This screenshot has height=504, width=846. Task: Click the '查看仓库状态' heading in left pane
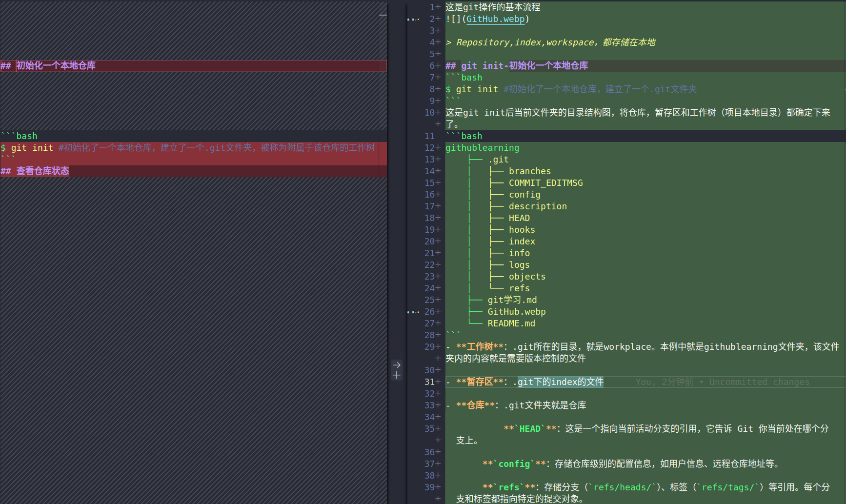click(x=35, y=171)
